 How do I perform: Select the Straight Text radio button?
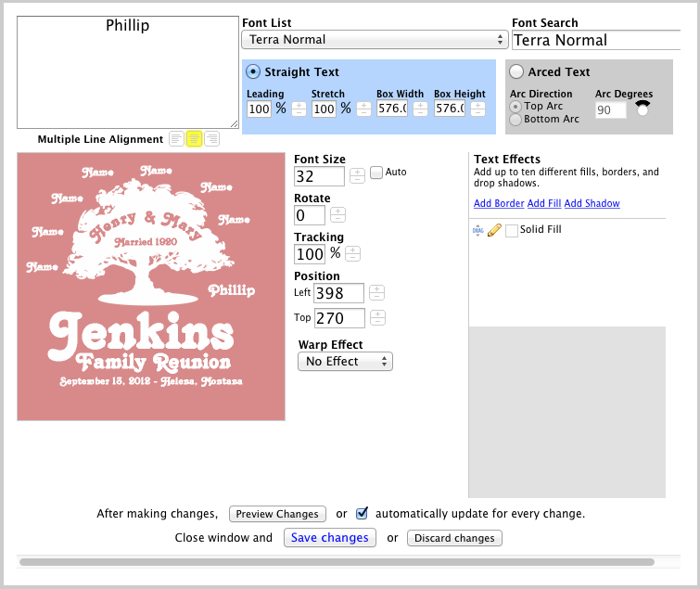click(252, 72)
